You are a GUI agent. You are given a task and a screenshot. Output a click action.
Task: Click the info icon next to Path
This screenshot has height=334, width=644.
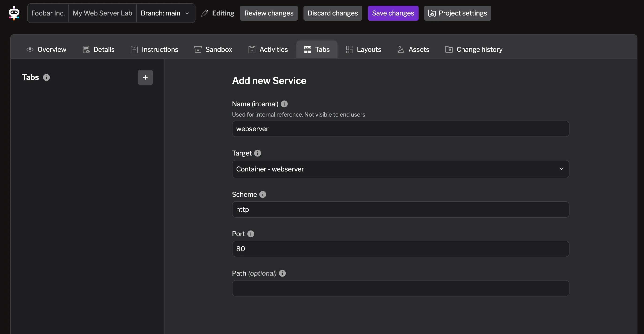(282, 273)
